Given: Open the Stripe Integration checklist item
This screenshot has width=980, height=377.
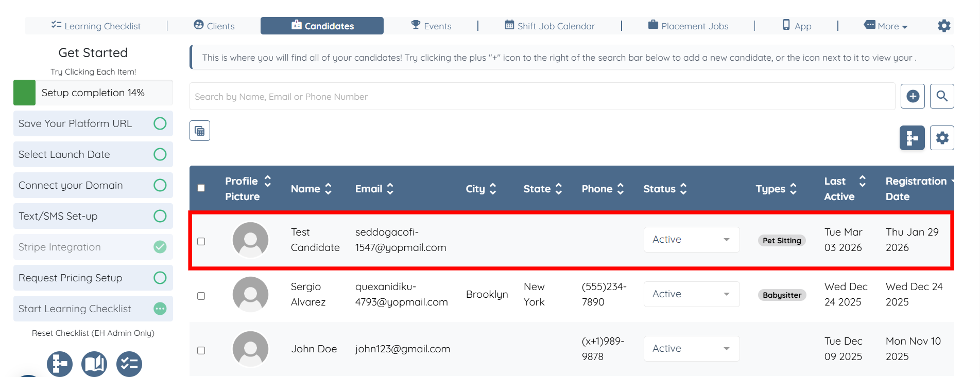Looking at the screenshot, I should click(x=93, y=247).
